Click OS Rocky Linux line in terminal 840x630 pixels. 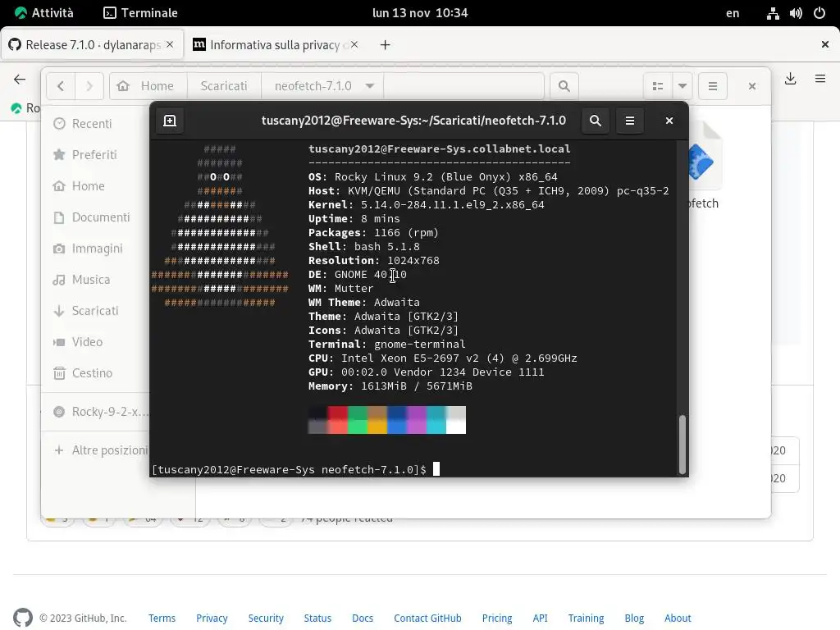pyautogui.click(x=433, y=177)
